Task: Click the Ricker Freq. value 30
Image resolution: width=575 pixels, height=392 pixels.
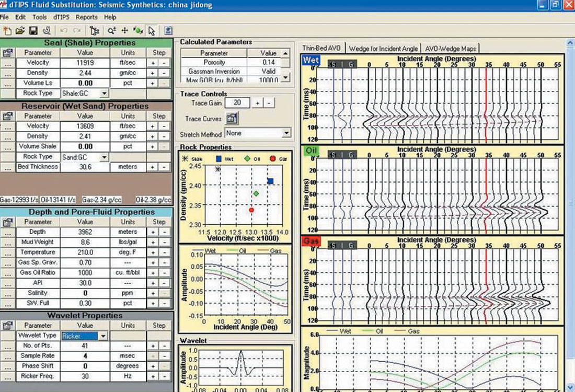Action: pos(85,377)
